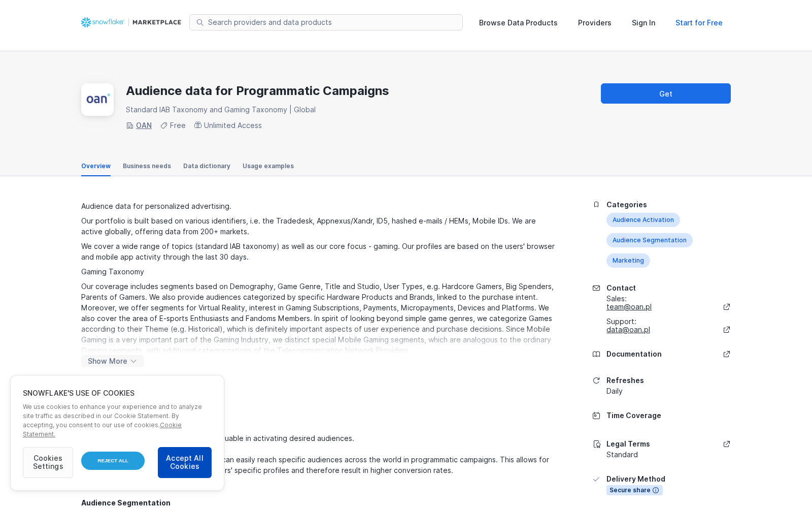Click the Standard legal terms value

[622, 455]
